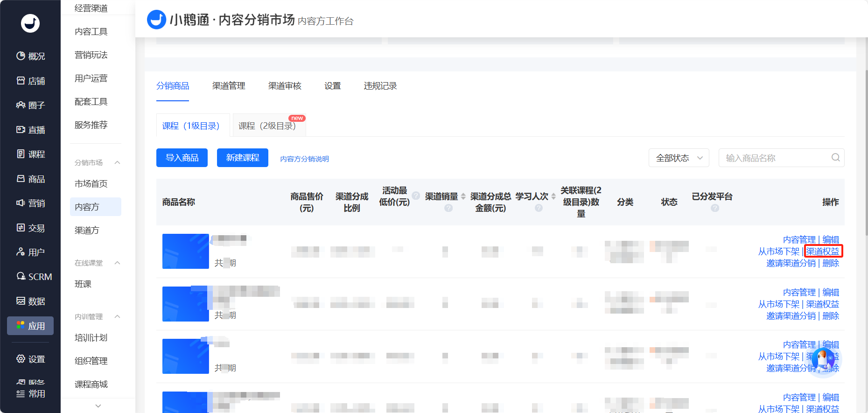This screenshot has width=868, height=413.
Task: Open 直播 live streaming section
Action: click(30, 130)
